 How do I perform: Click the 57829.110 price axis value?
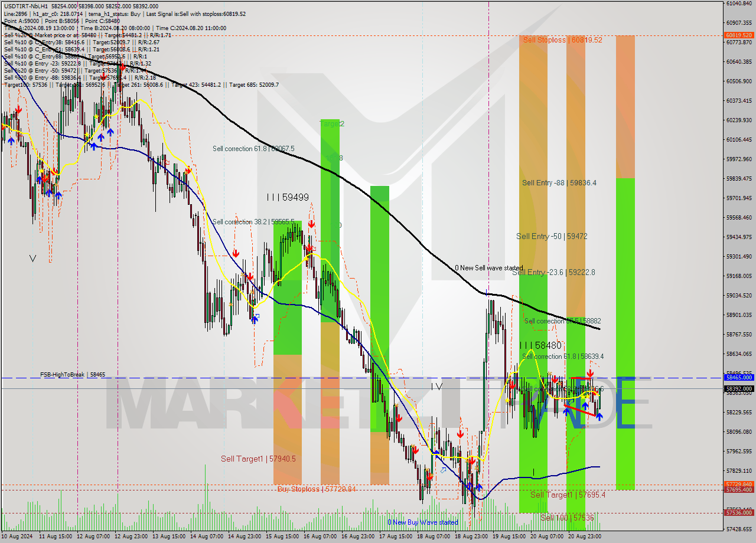739,470
